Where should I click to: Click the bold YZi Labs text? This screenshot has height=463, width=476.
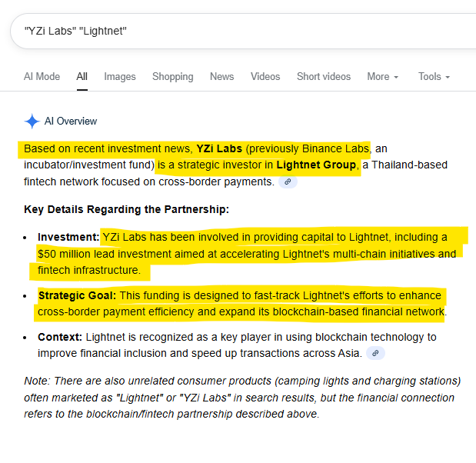pyautogui.click(x=219, y=148)
